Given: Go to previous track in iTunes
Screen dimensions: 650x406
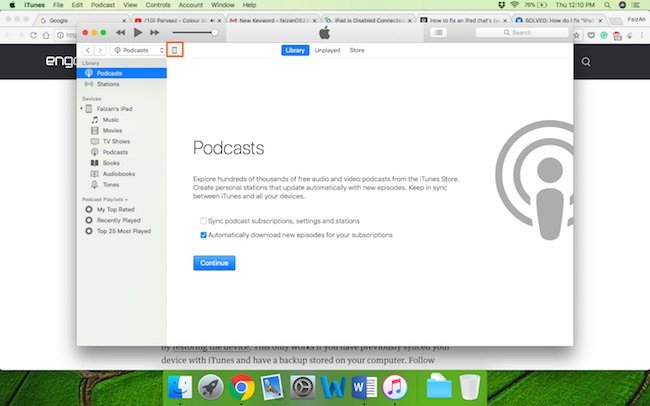Looking at the screenshot, I should pos(120,32).
